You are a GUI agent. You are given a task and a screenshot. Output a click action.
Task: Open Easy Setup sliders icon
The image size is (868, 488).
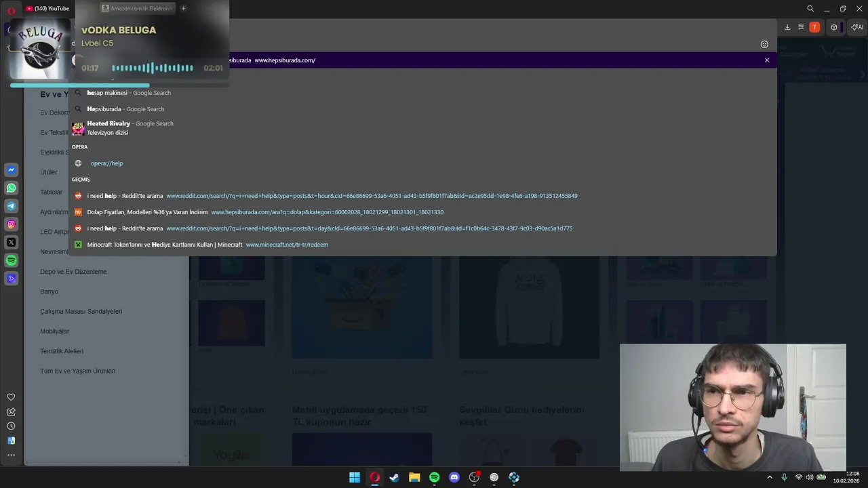[x=801, y=27]
